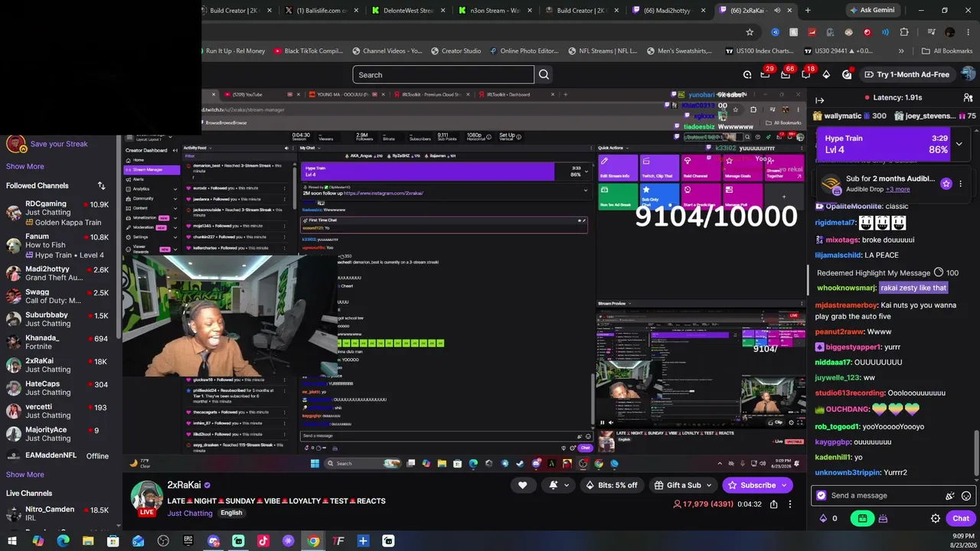
Task: Expand the list under EAMaddenNFL with Show More
Action: pos(25,474)
